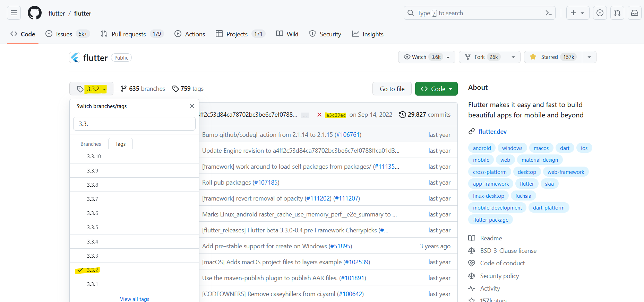
Task: Open the flutter.dev website link
Action: pos(492,132)
